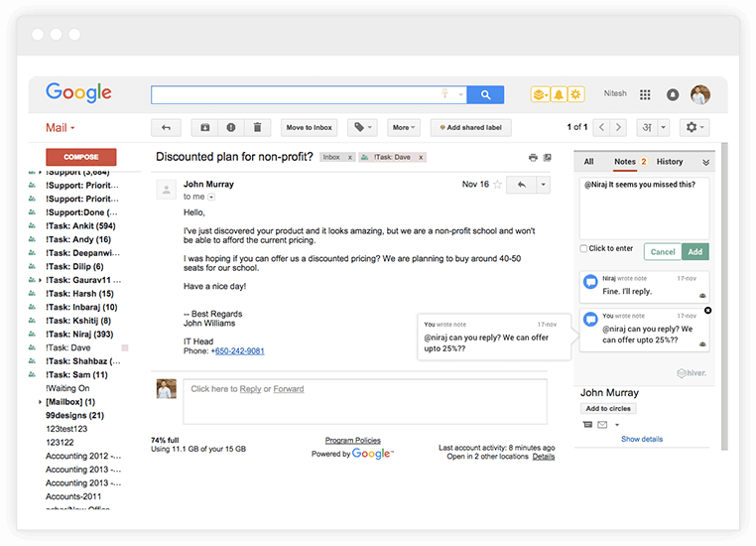
Task: Go to the newer conversation arrow
Action: pos(601,127)
